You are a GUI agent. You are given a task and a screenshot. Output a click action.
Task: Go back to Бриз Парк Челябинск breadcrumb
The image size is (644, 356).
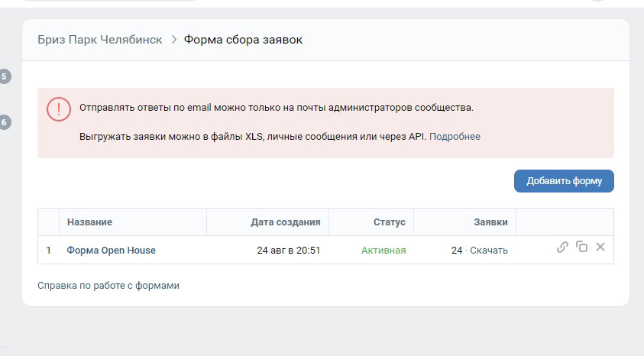point(100,40)
